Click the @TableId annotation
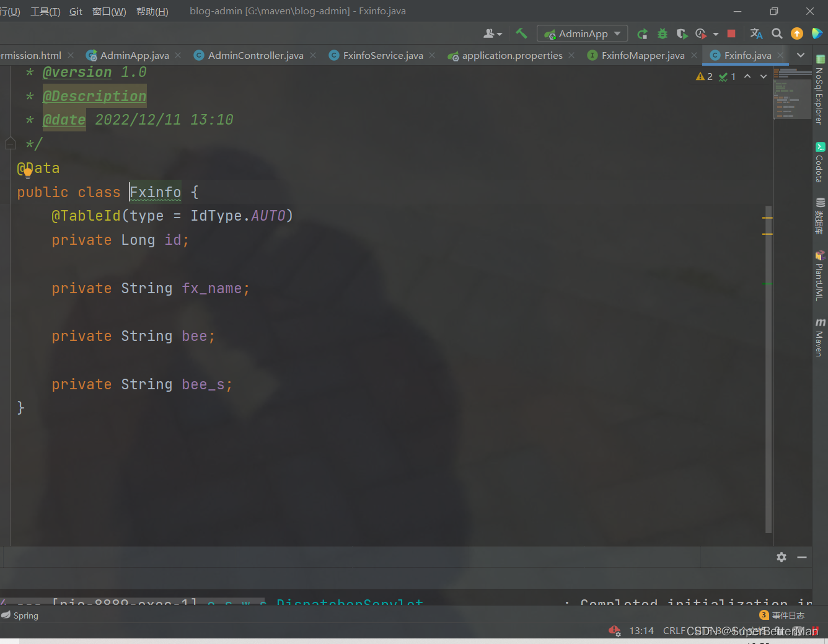 tap(87, 216)
